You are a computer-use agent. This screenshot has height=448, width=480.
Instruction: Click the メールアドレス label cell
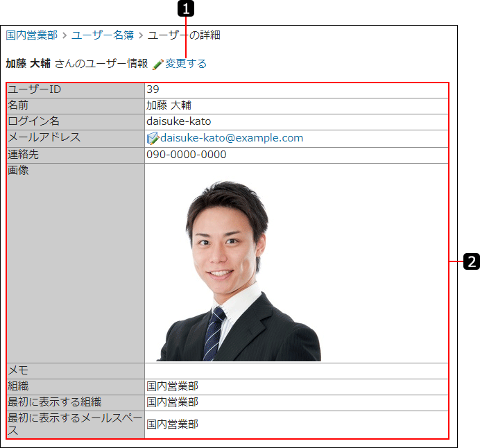point(76,138)
